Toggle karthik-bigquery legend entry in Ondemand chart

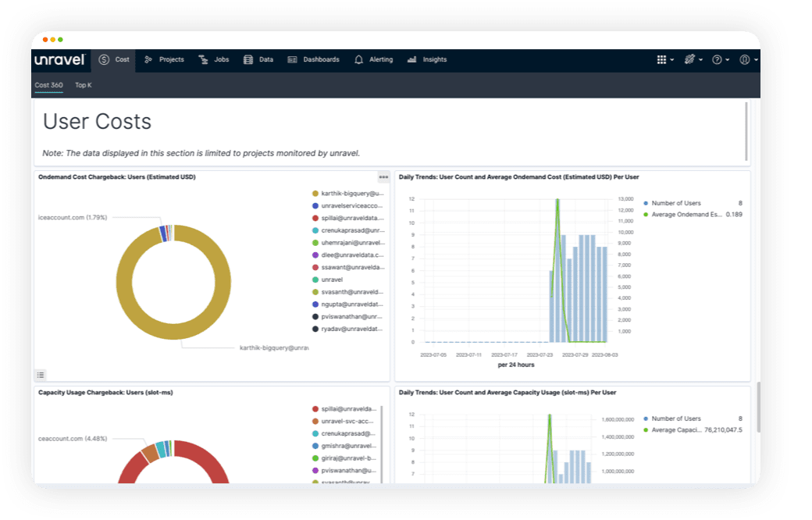pyautogui.click(x=348, y=194)
